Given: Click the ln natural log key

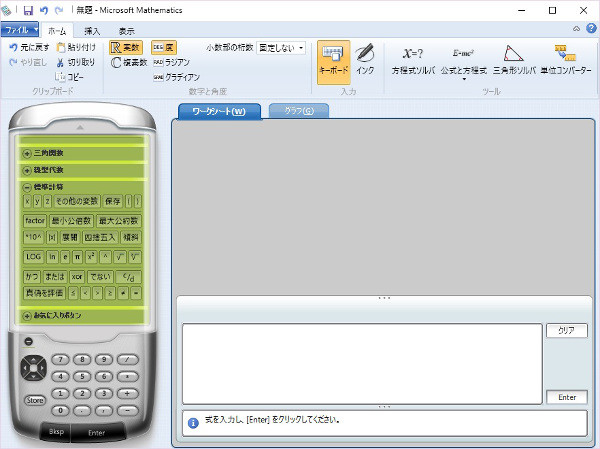Looking at the screenshot, I should [52, 257].
